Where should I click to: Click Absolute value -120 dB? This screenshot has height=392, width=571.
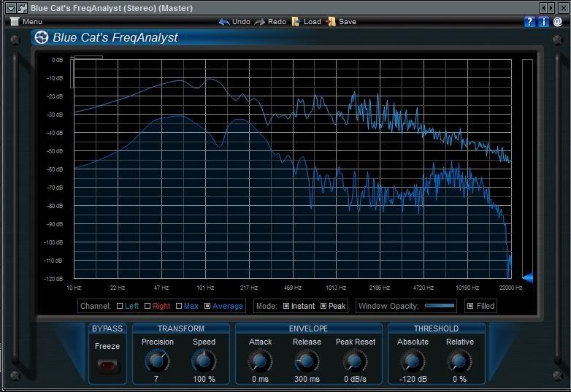tap(413, 379)
